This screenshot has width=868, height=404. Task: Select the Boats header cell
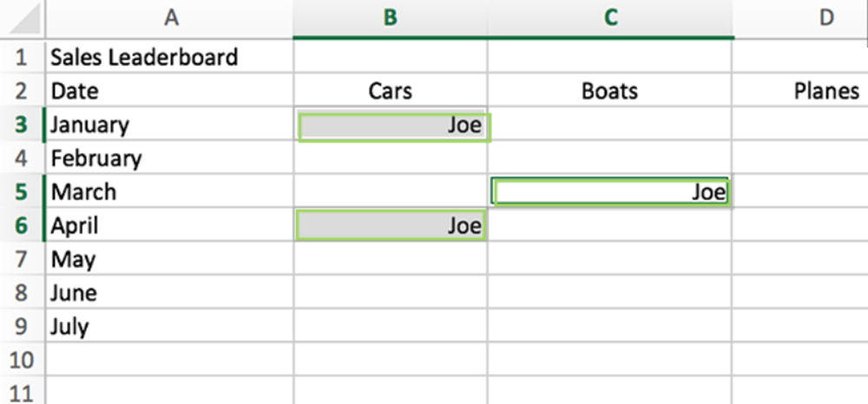610,91
